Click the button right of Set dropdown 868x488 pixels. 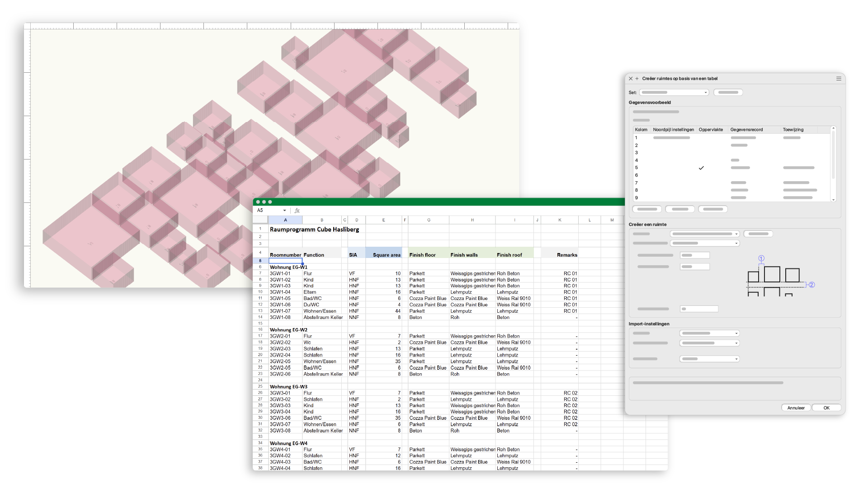pos(728,93)
